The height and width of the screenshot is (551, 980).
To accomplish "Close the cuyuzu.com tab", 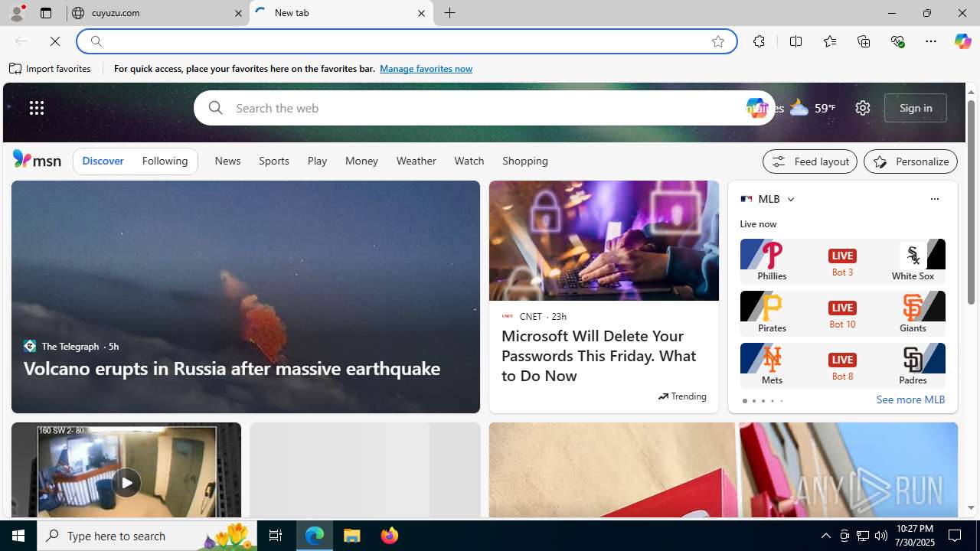I will (x=238, y=13).
